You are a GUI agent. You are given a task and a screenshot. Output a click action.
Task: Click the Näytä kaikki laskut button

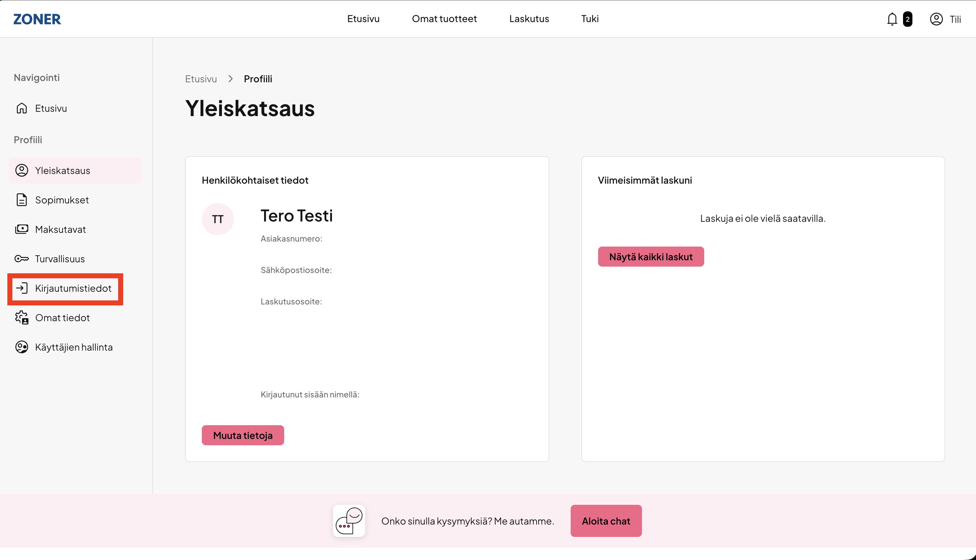(651, 257)
